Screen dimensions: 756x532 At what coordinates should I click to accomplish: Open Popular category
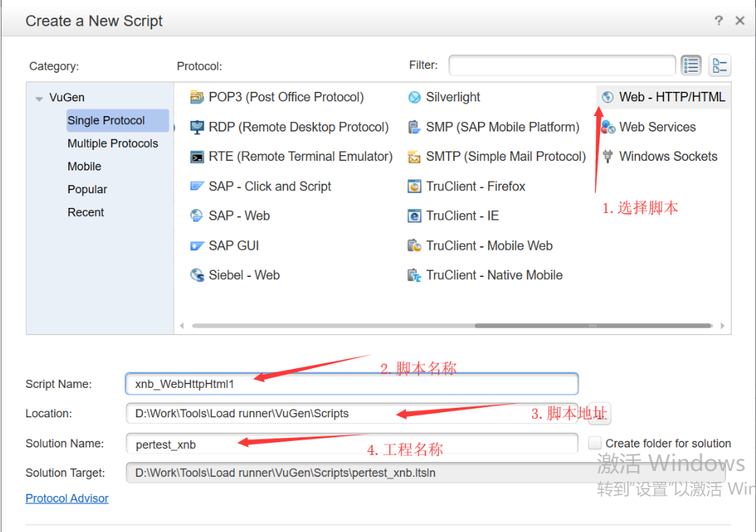[x=88, y=190]
